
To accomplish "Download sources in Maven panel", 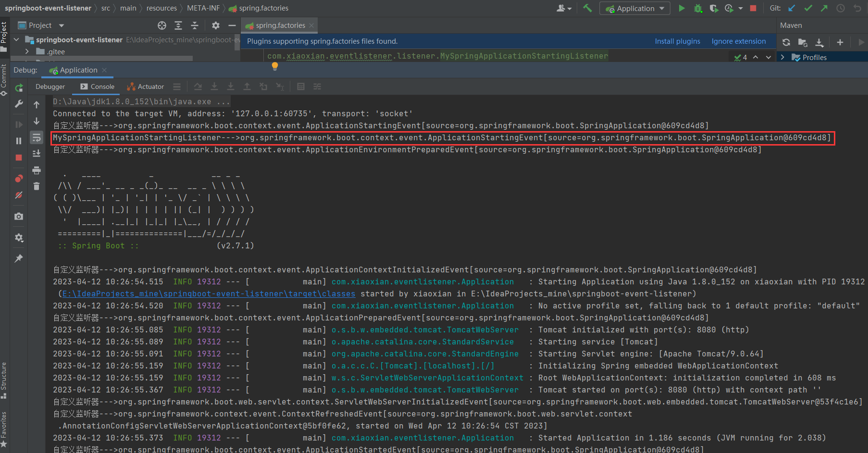I will tap(819, 42).
